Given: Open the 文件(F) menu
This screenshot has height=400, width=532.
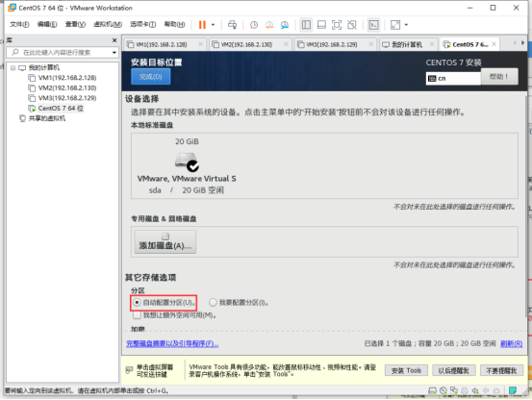Looking at the screenshot, I should tap(19, 24).
